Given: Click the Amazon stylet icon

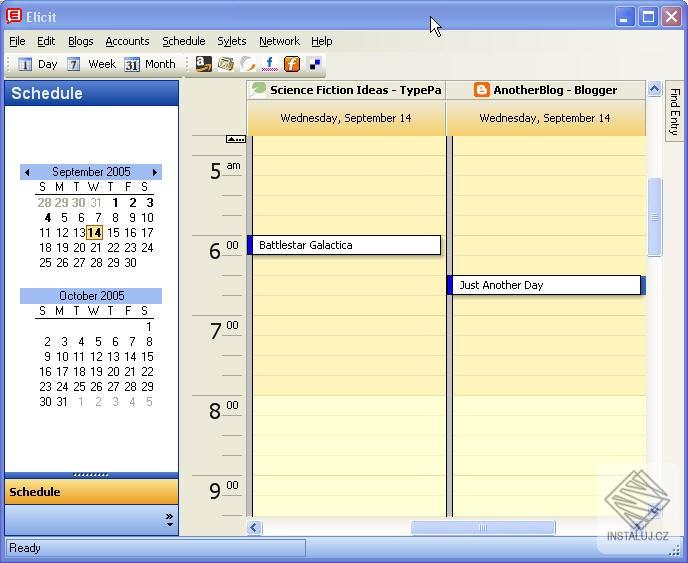Looking at the screenshot, I should pos(203,65).
